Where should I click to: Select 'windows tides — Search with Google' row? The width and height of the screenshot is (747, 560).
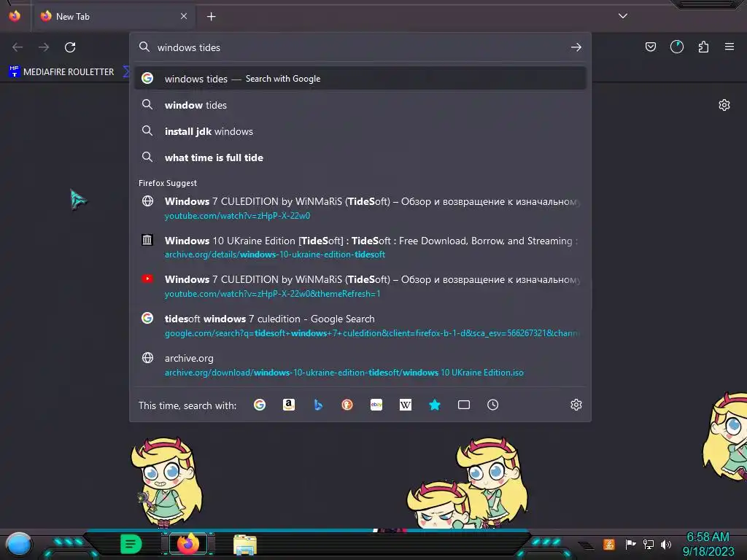pyautogui.click(x=360, y=79)
